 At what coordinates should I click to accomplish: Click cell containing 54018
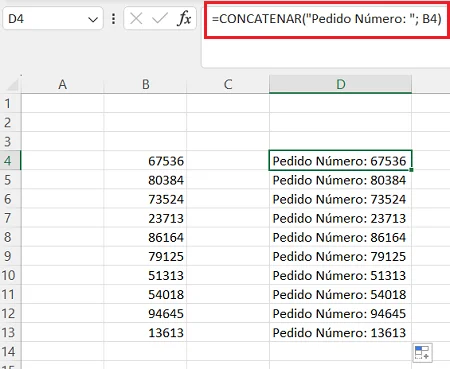[145, 294]
